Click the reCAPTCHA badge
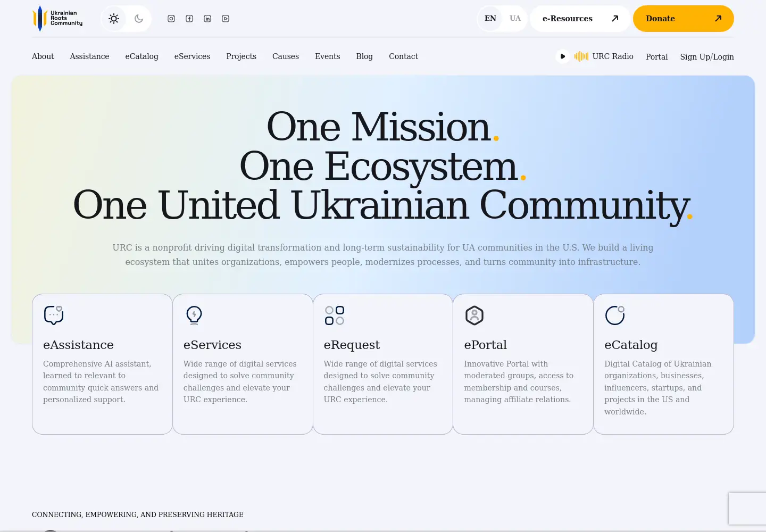The height and width of the screenshot is (532, 766). [747, 509]
